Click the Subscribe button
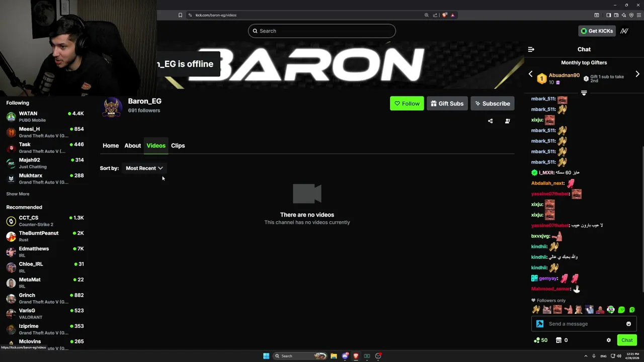 492,104
